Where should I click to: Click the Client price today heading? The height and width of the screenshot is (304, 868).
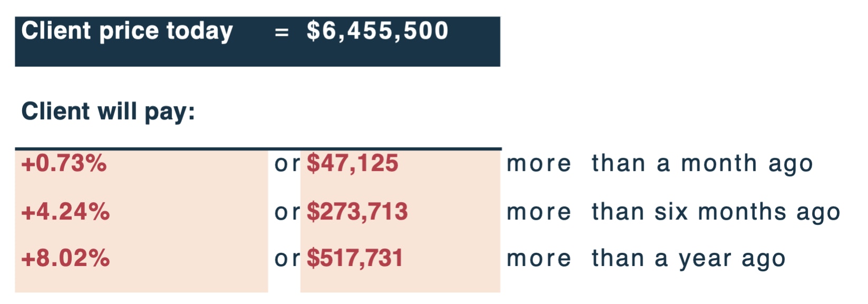pyautogui.click(x=127, y=31)
